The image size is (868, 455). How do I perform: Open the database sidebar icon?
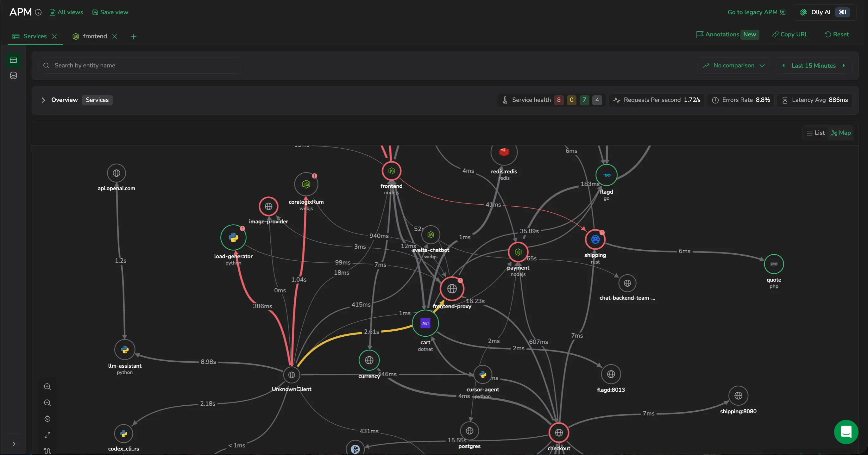[x=14, y=75]
